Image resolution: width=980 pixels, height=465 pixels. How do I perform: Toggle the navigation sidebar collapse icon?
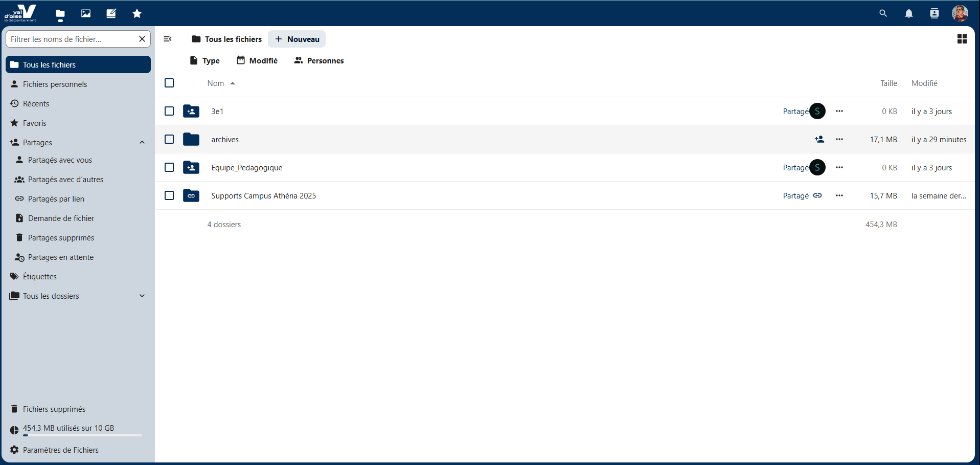[x=168, y=39]
